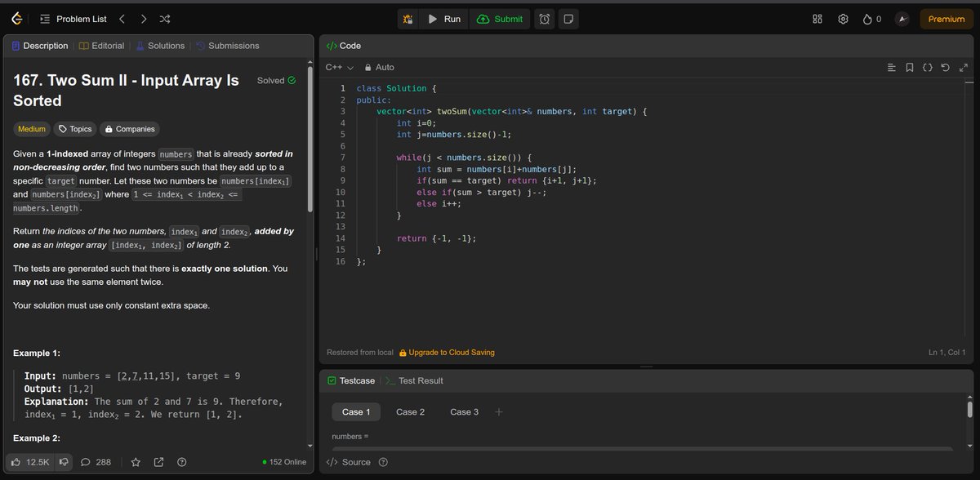Open the layout manager icon

pyautogui.click(x=817, y=19)
